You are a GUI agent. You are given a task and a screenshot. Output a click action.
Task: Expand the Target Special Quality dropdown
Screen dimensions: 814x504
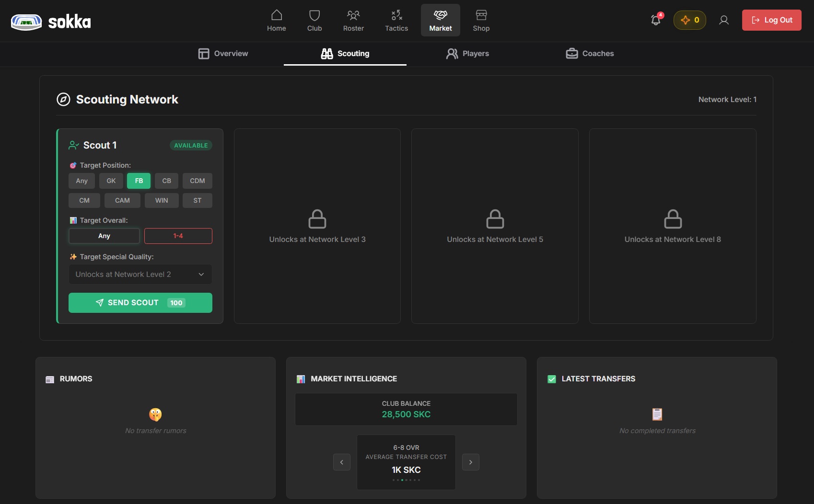140,275
